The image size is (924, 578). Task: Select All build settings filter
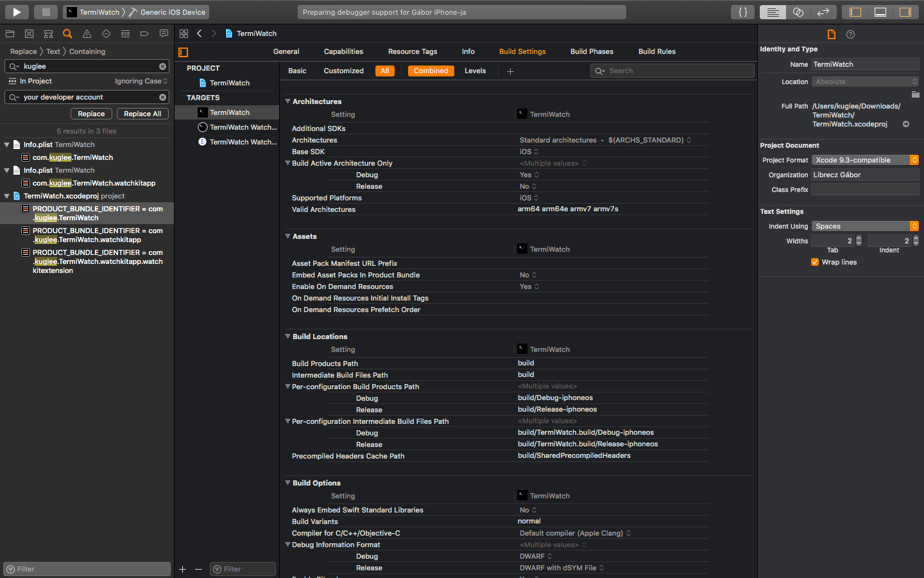point(384,71)
